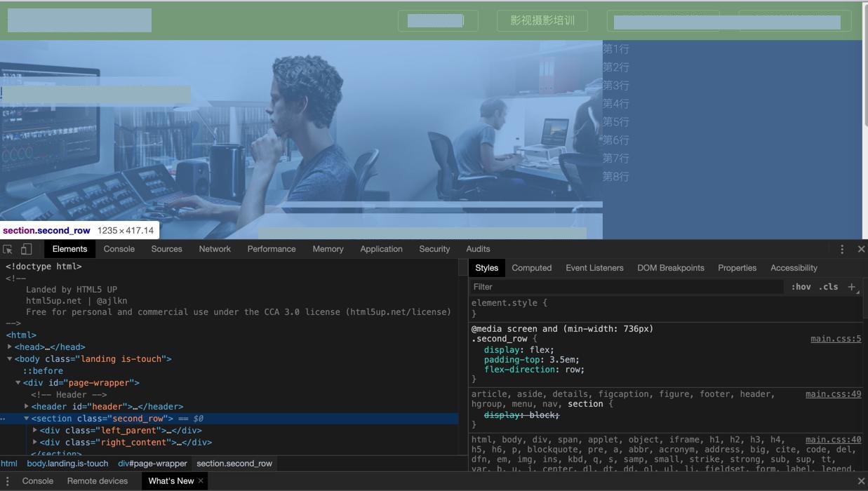This screenshot has height=491, width=868.
Task: Open main.css:40 source link
Action: 833,440
